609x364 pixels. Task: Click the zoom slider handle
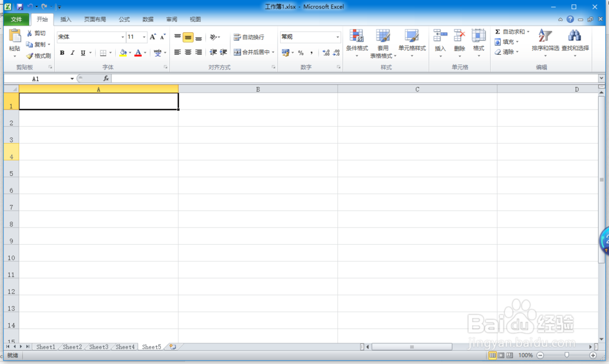(x=566, y=355)
